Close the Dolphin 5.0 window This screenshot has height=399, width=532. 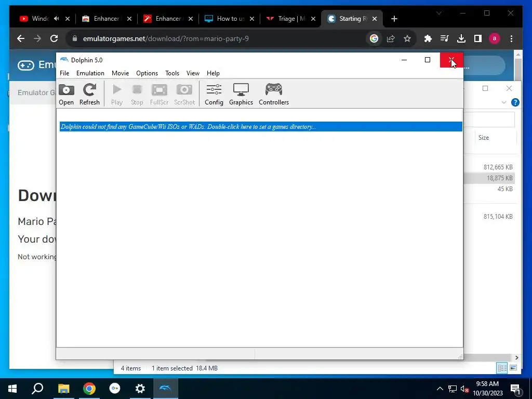coord(451,60)
